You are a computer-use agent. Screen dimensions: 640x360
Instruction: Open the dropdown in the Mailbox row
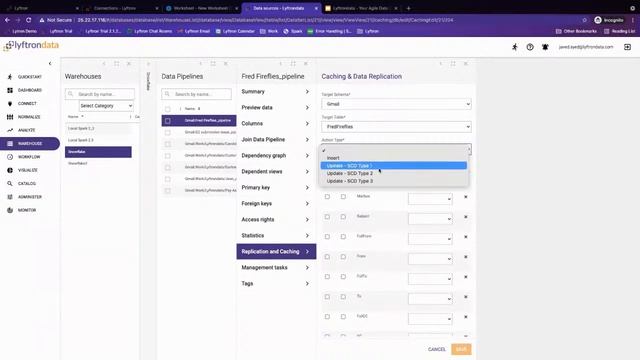pyautogui.click(x=430, y=199)
